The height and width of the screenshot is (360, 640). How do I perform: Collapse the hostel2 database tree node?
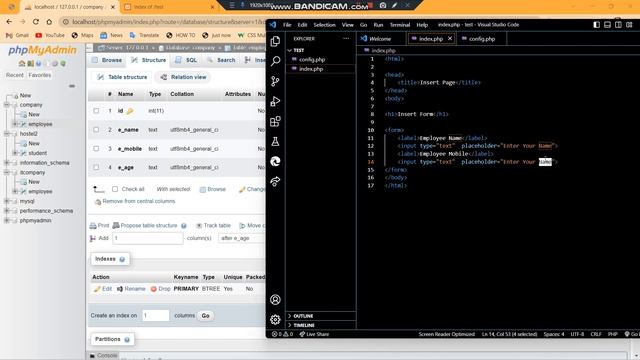pyautogui.click(x=7, y=134)
